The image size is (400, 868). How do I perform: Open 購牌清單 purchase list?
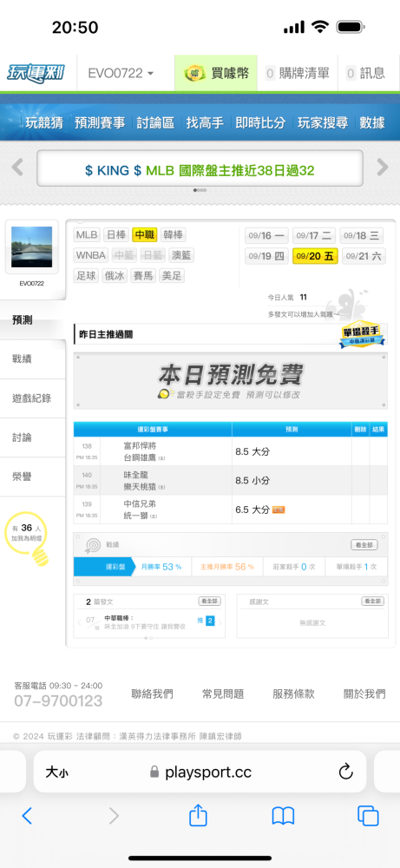(x=297, y=73)
